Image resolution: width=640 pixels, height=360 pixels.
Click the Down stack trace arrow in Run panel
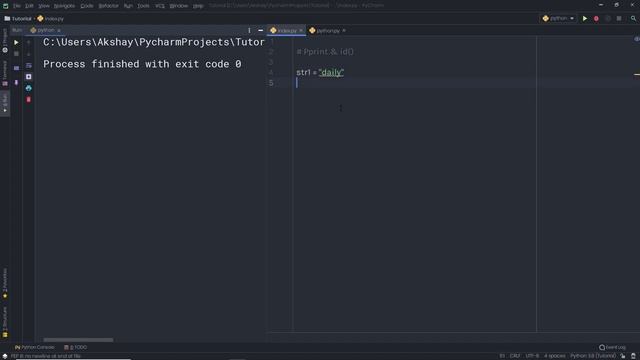coord(29,54)
